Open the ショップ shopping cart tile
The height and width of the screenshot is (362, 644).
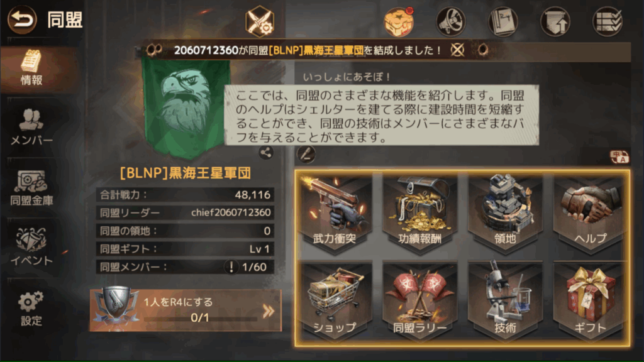pyautogui.click(x=336, y=301)
